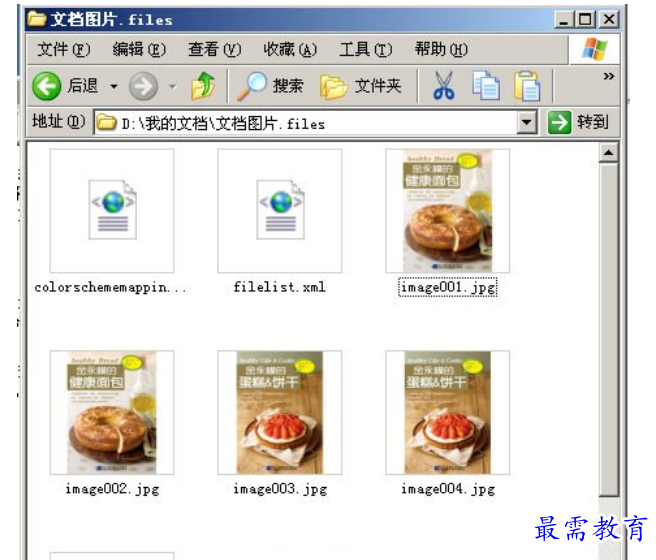This screenshot has width=656, height=560.
Task: Click the image001.jpg file name label
Action: pos(448,287)
